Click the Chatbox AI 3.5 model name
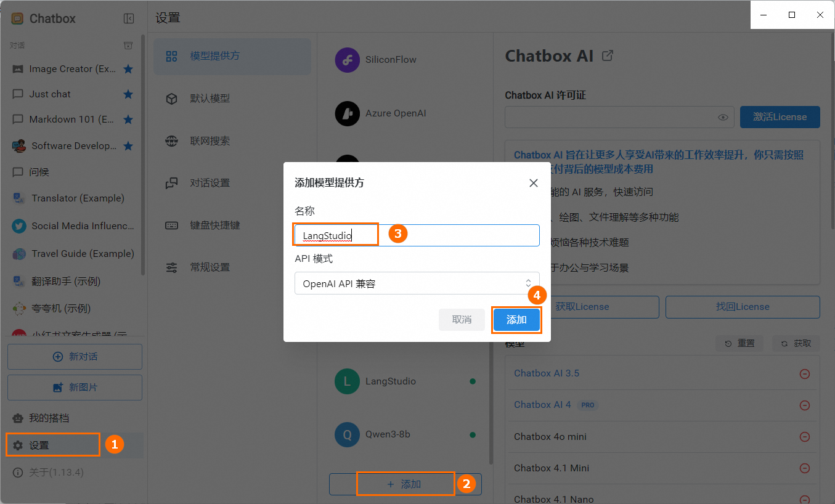 pos(547,373)
